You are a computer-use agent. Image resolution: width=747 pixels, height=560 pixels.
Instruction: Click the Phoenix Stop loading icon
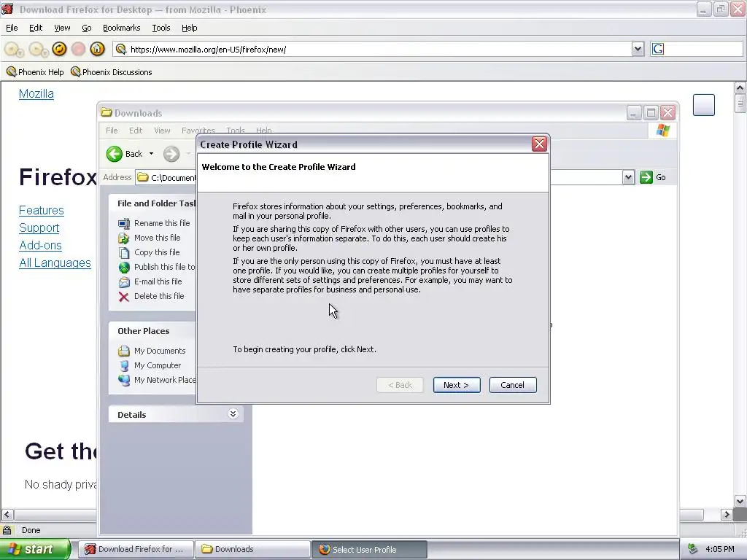click(78, 49)
